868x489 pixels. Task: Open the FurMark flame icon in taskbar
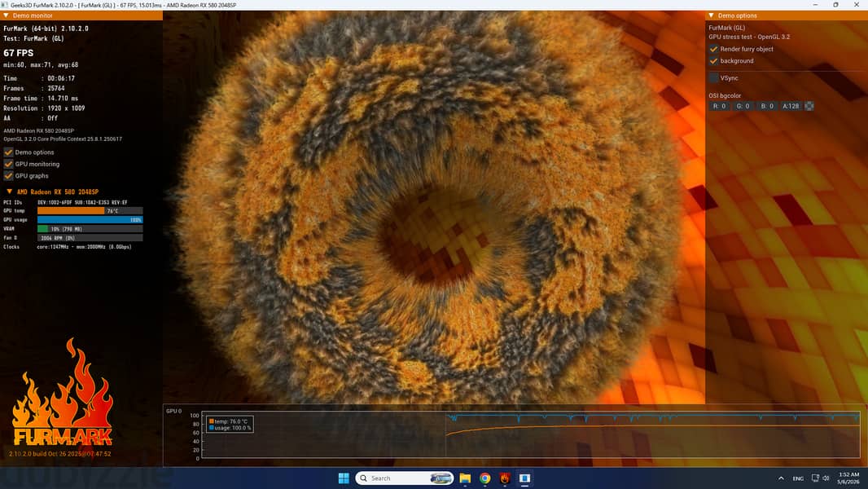(x=505, y=478)
